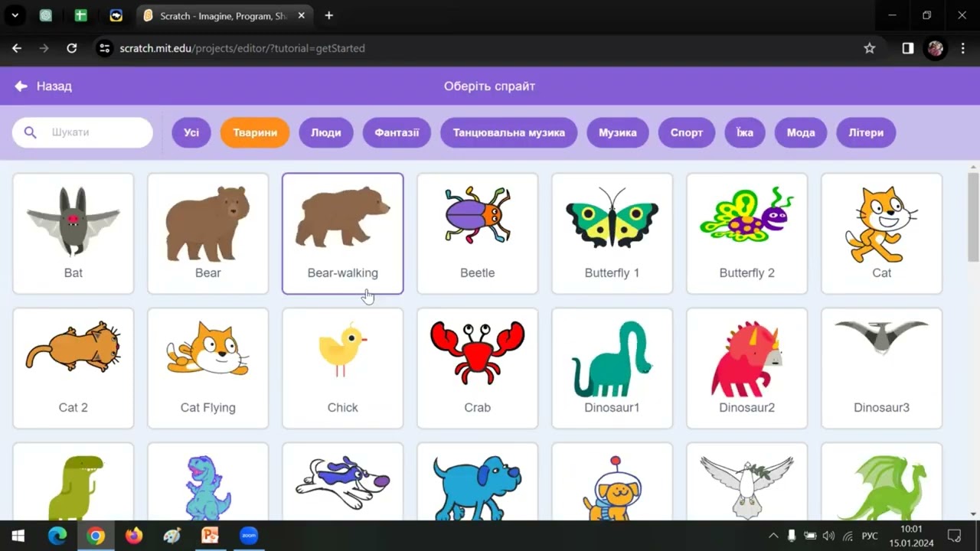Select the green dragon sprite

882,482
